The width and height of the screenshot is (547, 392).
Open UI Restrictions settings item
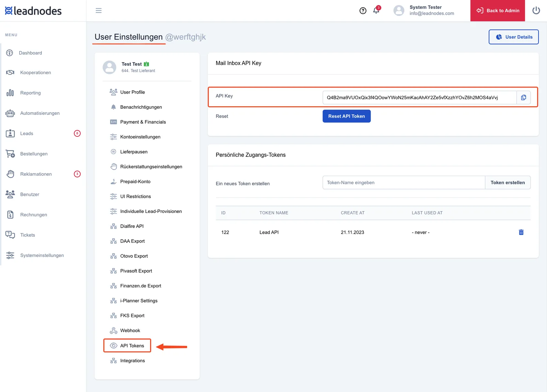click(x=135, y=197)
